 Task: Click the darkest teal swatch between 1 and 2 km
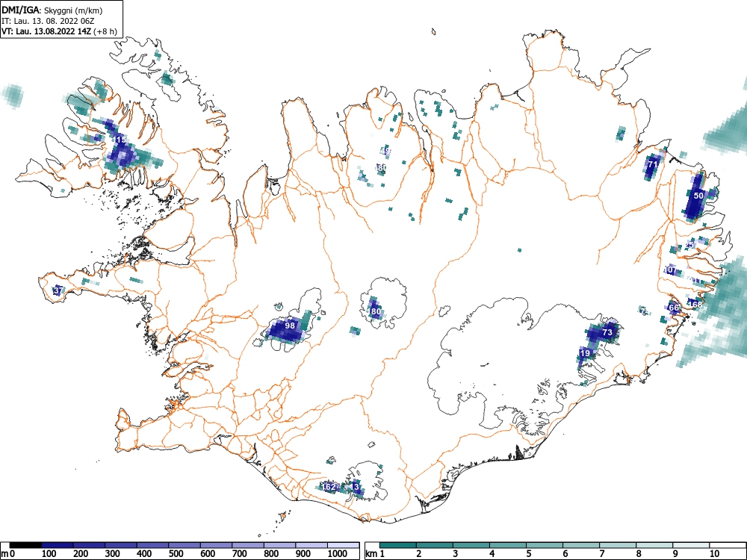(x=398, y=545)
